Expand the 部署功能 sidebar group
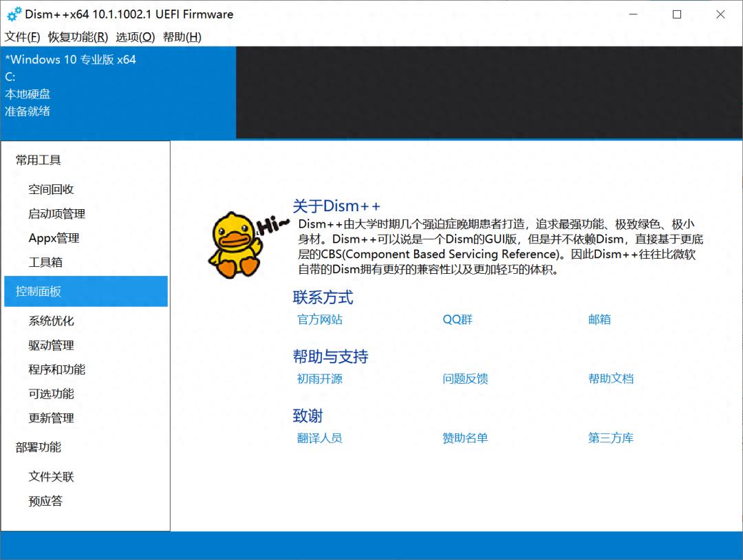This screenshot has height=560, width=743. (39, 447)
